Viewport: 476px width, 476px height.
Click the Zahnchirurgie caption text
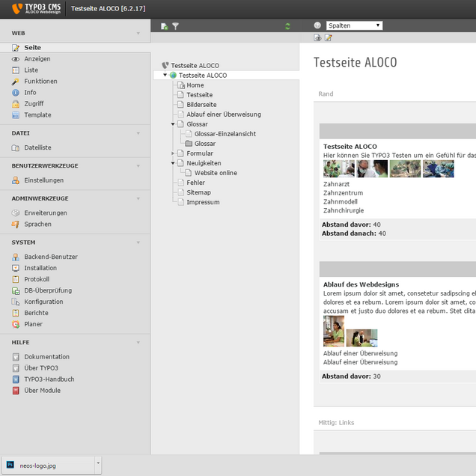(x=344, y=210)
